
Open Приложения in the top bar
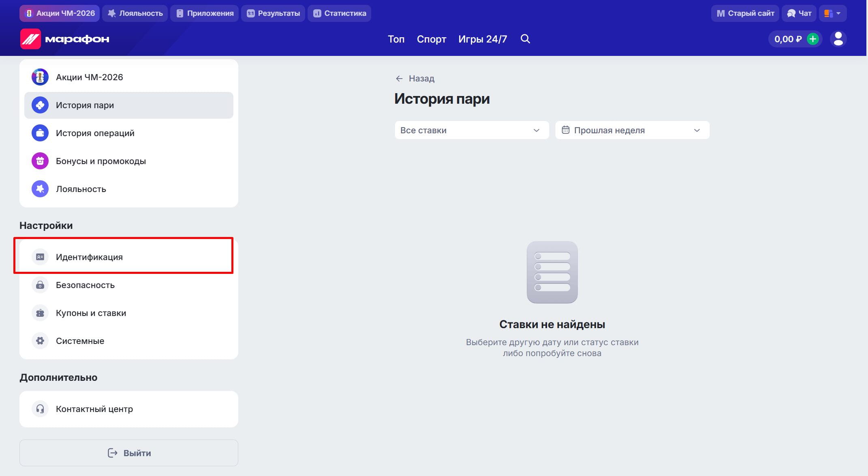click(x=204, y=13)
